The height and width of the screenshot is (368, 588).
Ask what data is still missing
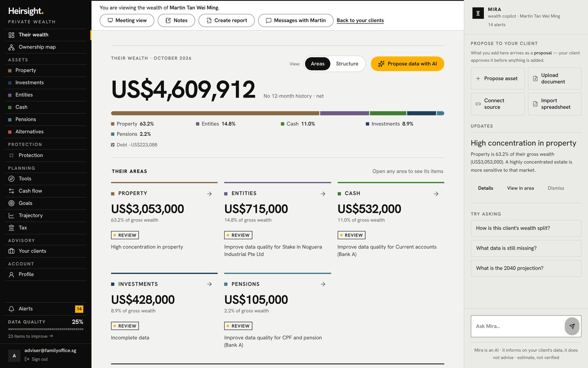(x=526, y=248)
